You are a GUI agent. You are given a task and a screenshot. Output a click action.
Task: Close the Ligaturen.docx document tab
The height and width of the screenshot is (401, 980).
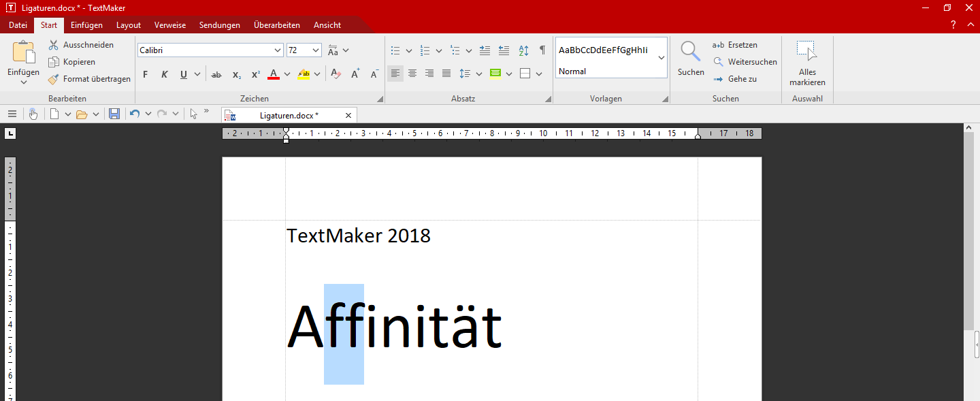click(x=348, y=115)
